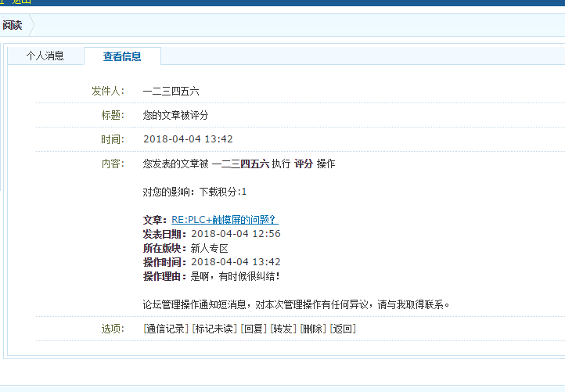Click the 退出 link at top
This screenshot has height=392, width=565.
[x=21, y=2]
